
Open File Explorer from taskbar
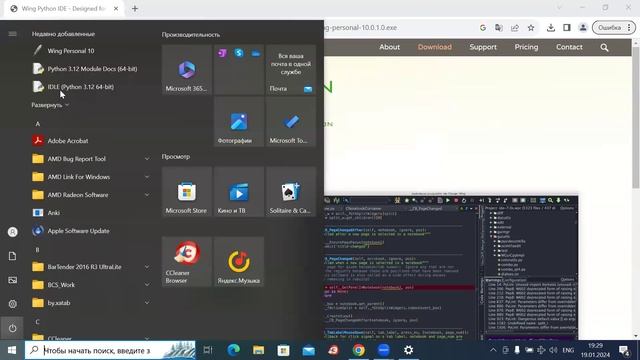point(258,350)
